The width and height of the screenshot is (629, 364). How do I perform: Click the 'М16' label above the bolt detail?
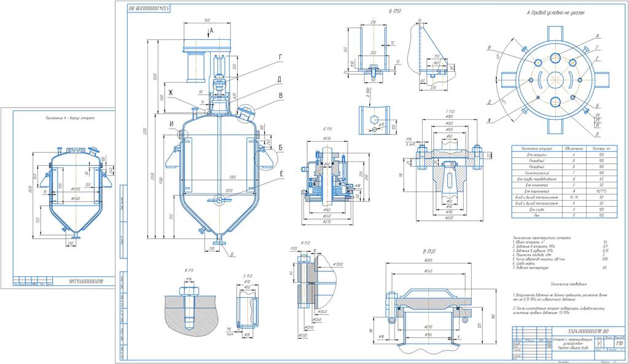click(189, 279)
